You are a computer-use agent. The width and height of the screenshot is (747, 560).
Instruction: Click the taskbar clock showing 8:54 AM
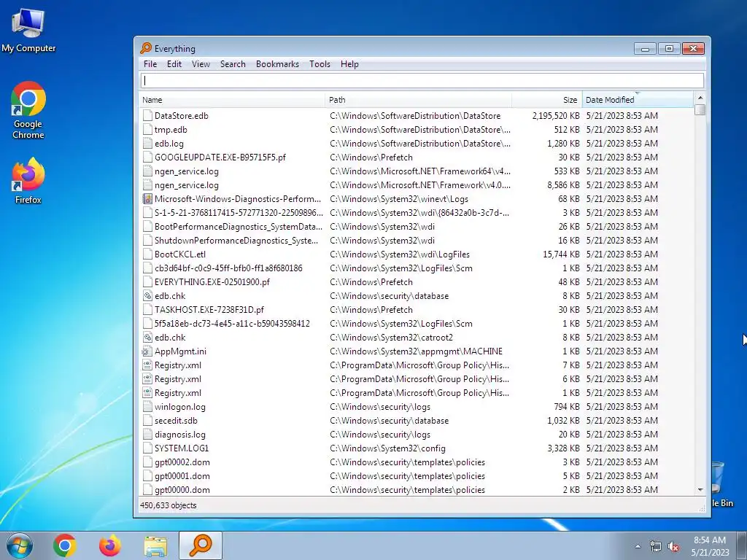710,546
